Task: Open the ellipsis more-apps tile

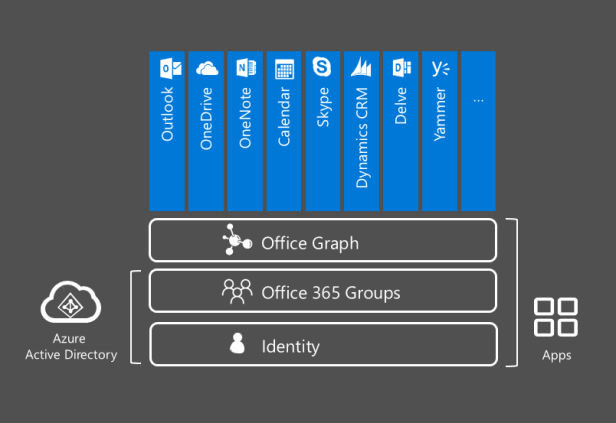Action: tap(478, 130)
